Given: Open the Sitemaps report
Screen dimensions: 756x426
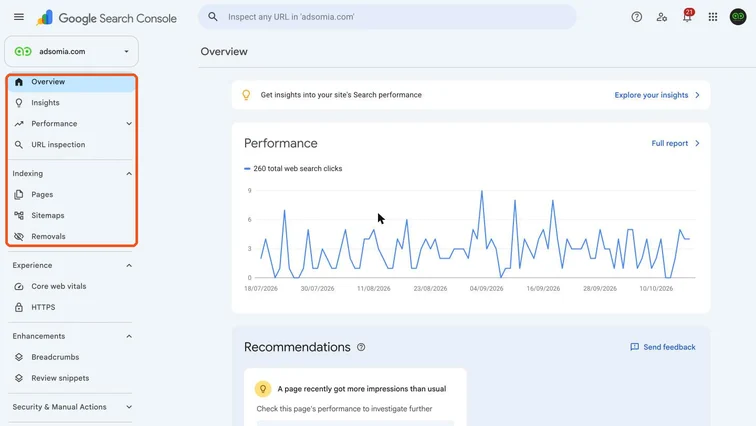Looking at the screenshot, I should [x=71, y=215].
